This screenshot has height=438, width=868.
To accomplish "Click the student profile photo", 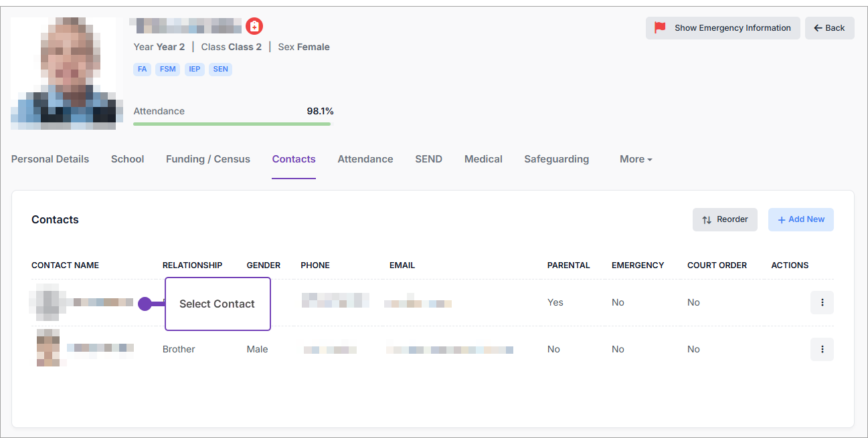I will point(64,74).
